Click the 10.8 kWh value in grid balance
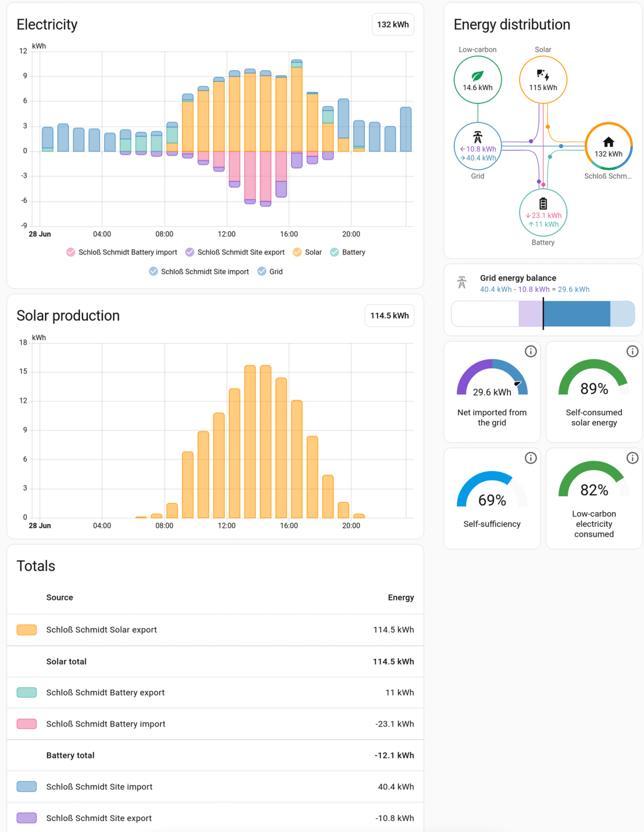Screen dimensions: 644x832 coord(533,289)
